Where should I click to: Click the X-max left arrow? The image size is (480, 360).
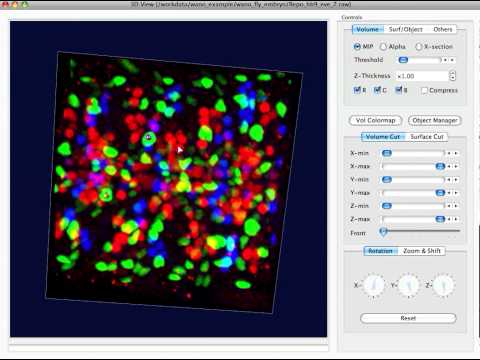coord(449,166)
